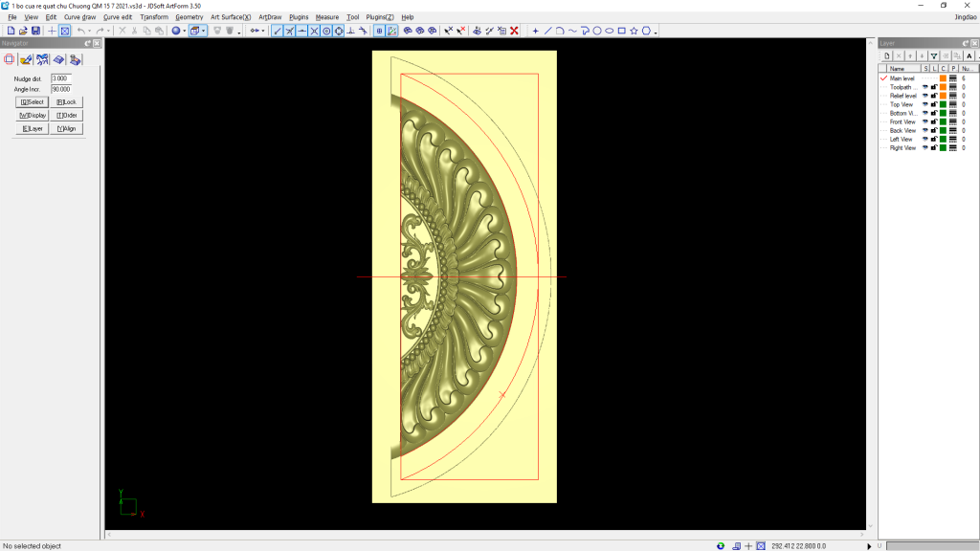The height and width of the screenshot is (551, 980).
Task: Click the Main level orange color swatch
Action: click(943, 78)
